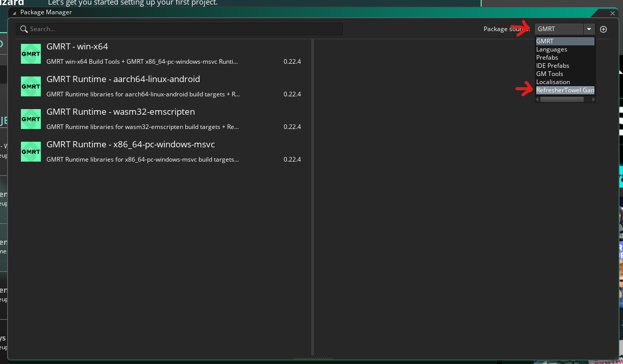623x364 pixels.
Task: Click the x86_64-pc-windows-msvc build targets description
Action: coord(142,160)
